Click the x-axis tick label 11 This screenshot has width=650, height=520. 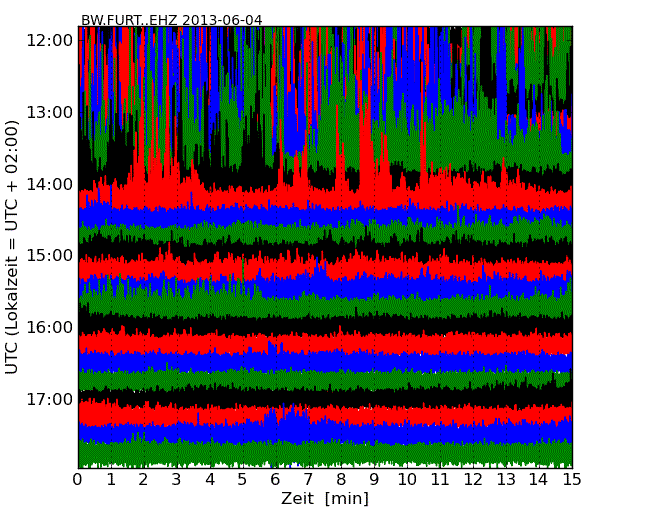pos(440,480)
